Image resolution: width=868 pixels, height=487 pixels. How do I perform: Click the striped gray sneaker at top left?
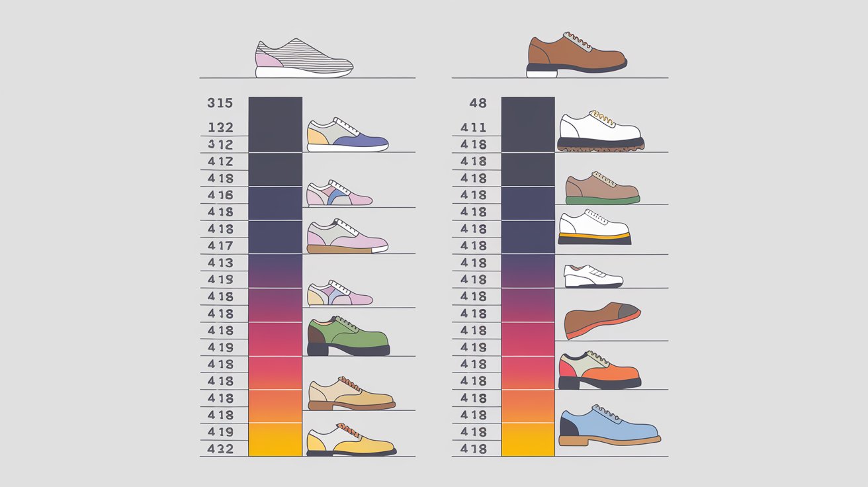click(304, 58)
